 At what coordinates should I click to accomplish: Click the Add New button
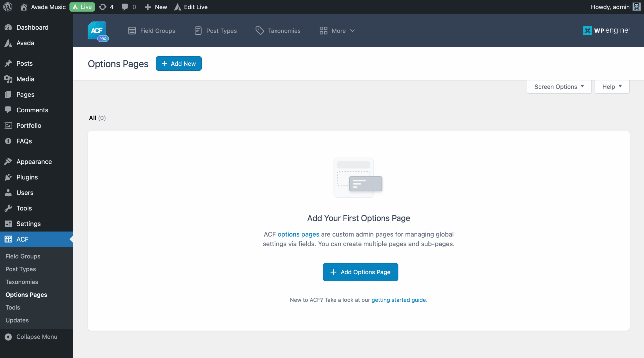(179, 63)
